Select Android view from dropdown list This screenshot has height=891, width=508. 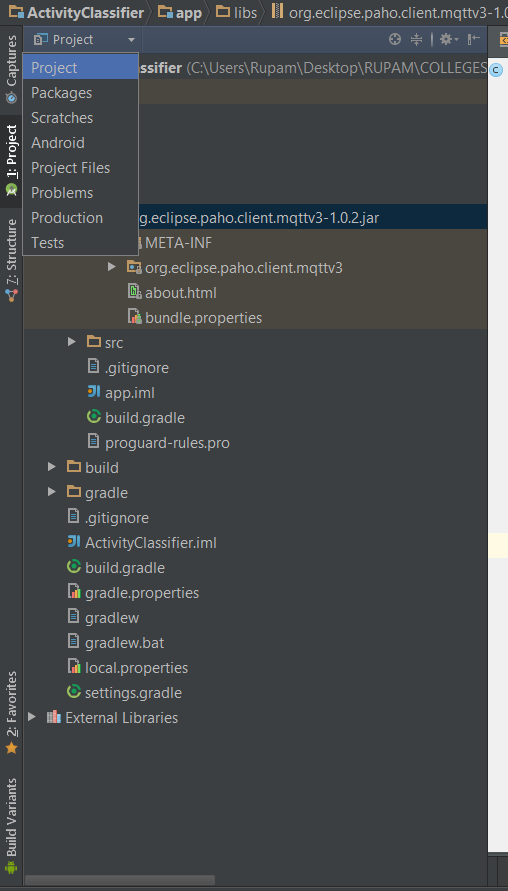point(80,143)
